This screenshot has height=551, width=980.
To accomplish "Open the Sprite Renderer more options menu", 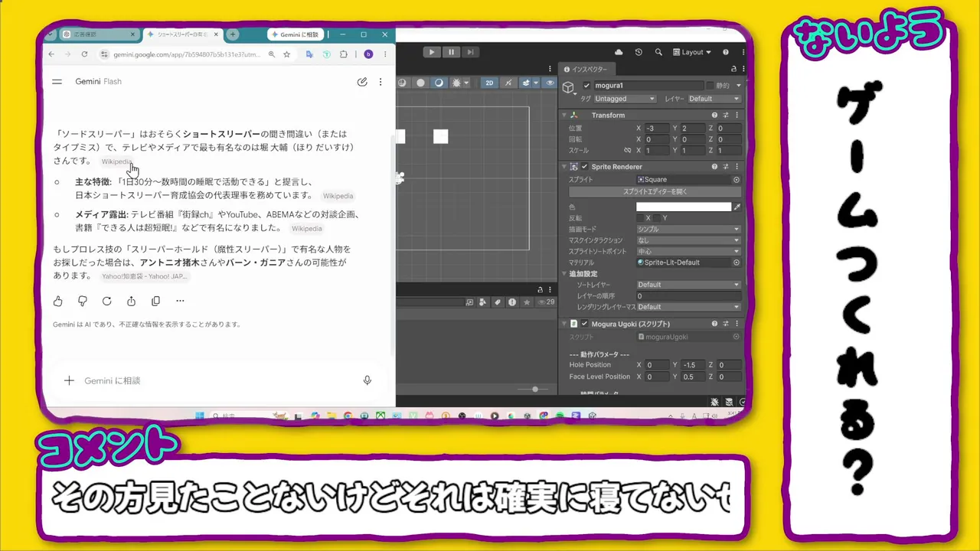I will click(x=737, y=167).
